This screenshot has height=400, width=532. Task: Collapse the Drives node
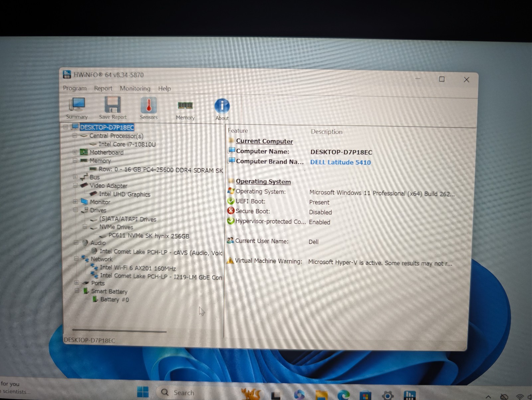point(76,210)
